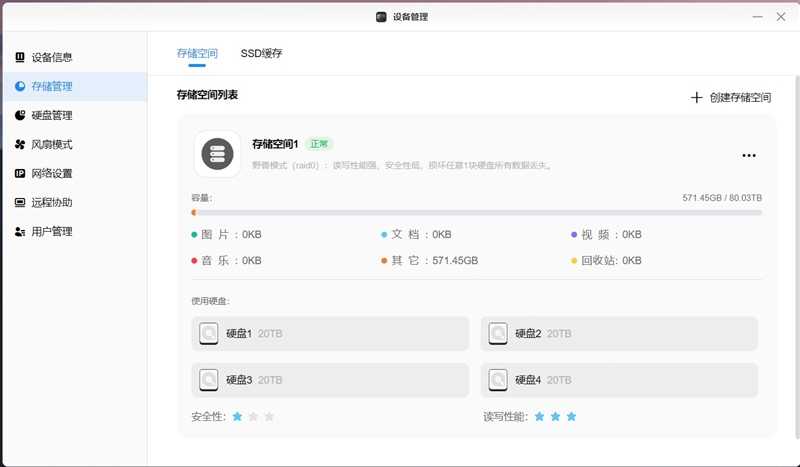The height and width of the screenshot is (467, 800).
Task: Open 风扇模式 settings
Action: [74, 144]
